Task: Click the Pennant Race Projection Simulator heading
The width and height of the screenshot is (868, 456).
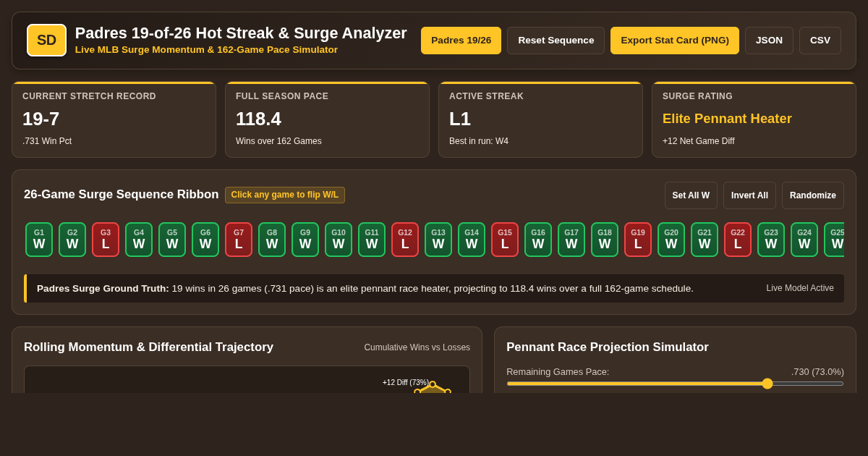Action: coord(608,347)
